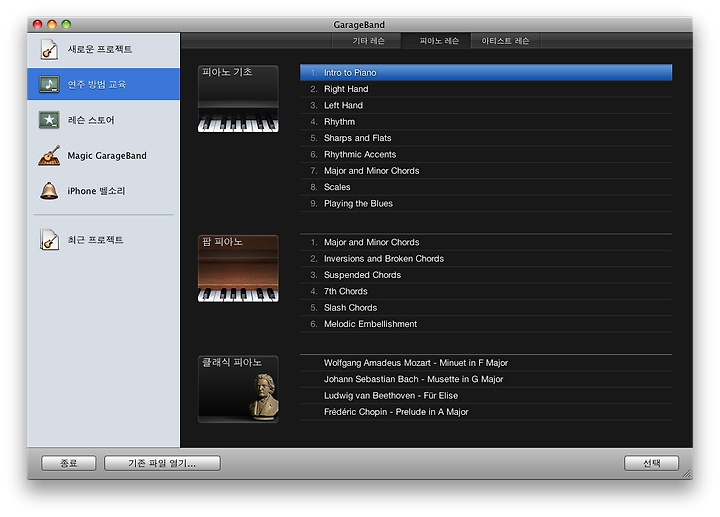Click the 연주 방법 교육 chalkboard music icon
The height and width of the screenshot is (517, 720).
(49, 84)
